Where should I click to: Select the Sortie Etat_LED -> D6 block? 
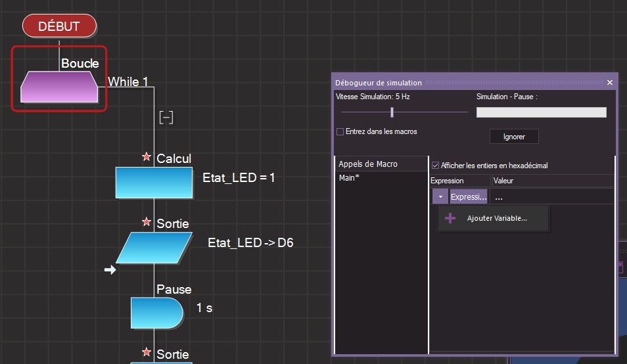tap(154, 248)
